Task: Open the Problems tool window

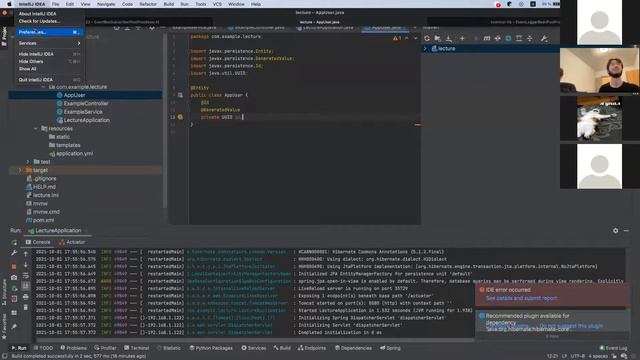Action: tap(73, 348)
